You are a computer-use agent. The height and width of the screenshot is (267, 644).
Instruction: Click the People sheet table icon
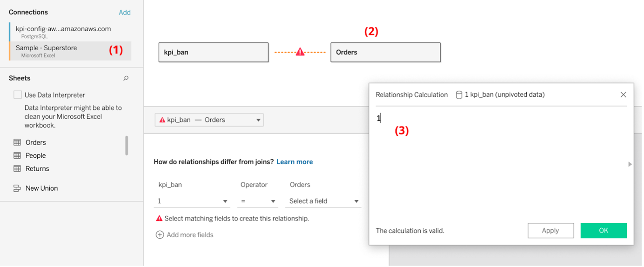[x=17, y=155]
